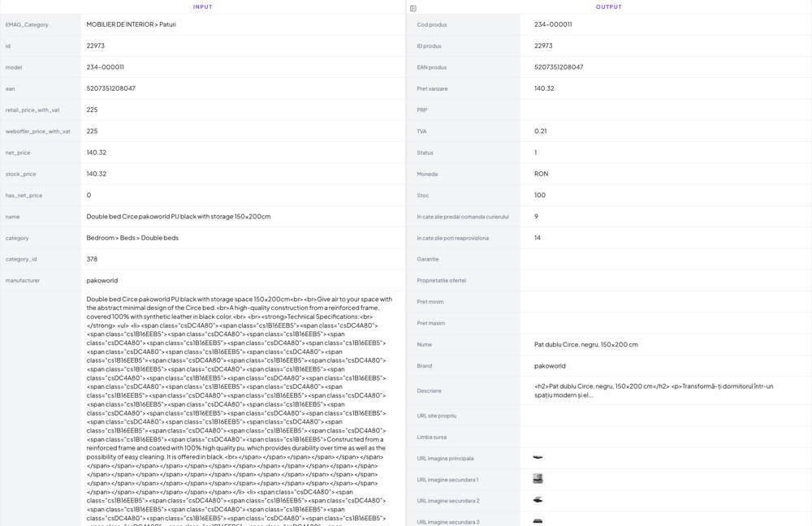This screenshot has width=812, height=526.
Task: Collapse the panel using the Output header icon
Action: [x=413, y=8]
